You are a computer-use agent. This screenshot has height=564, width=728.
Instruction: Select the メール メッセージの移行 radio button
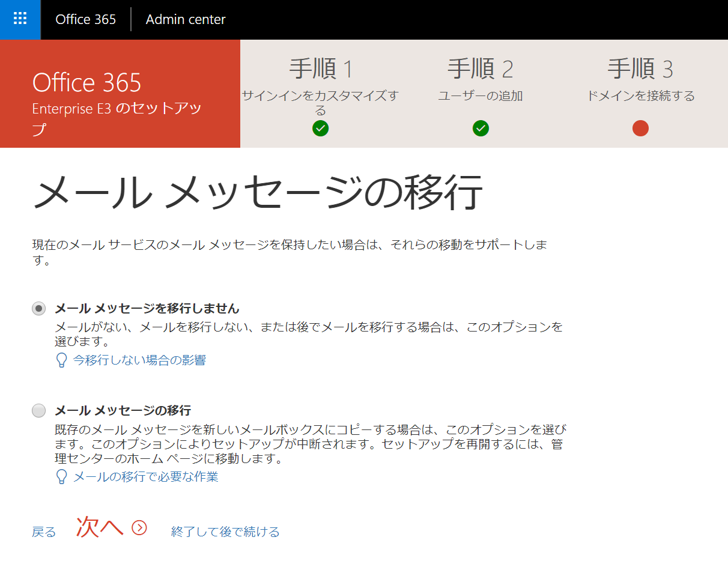coord(39,411)
